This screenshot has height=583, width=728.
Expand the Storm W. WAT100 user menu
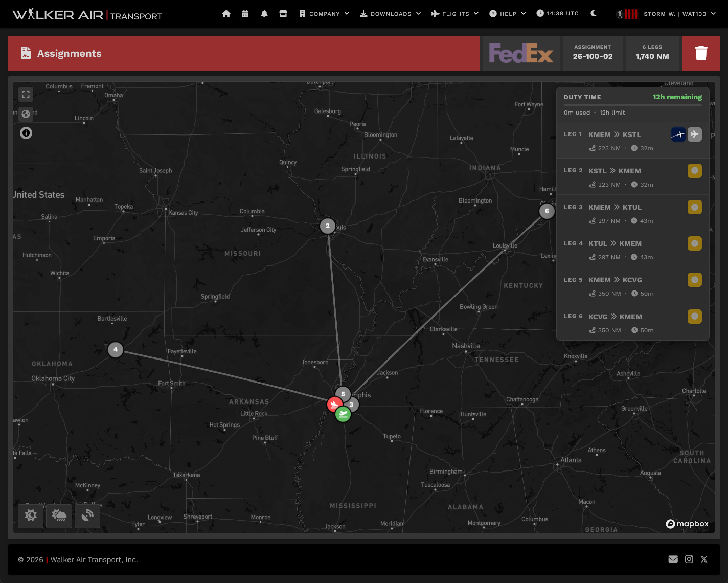click(x=679, y=14)
